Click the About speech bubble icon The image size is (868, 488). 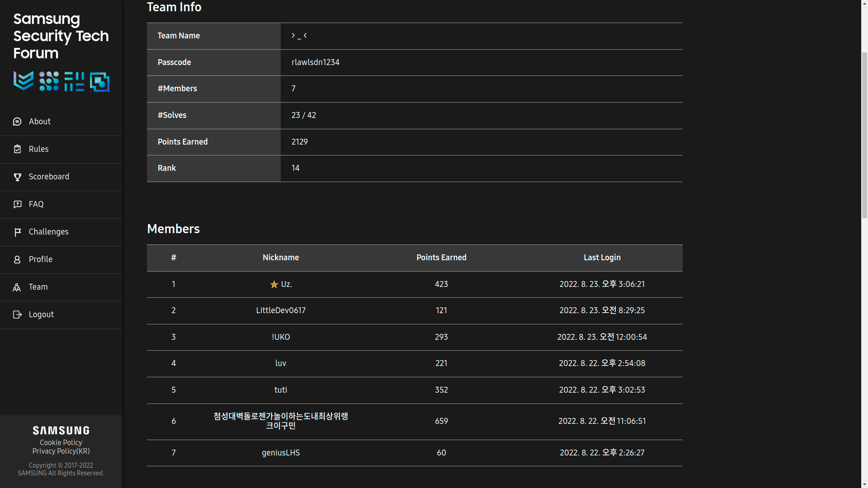coord(17,122)
